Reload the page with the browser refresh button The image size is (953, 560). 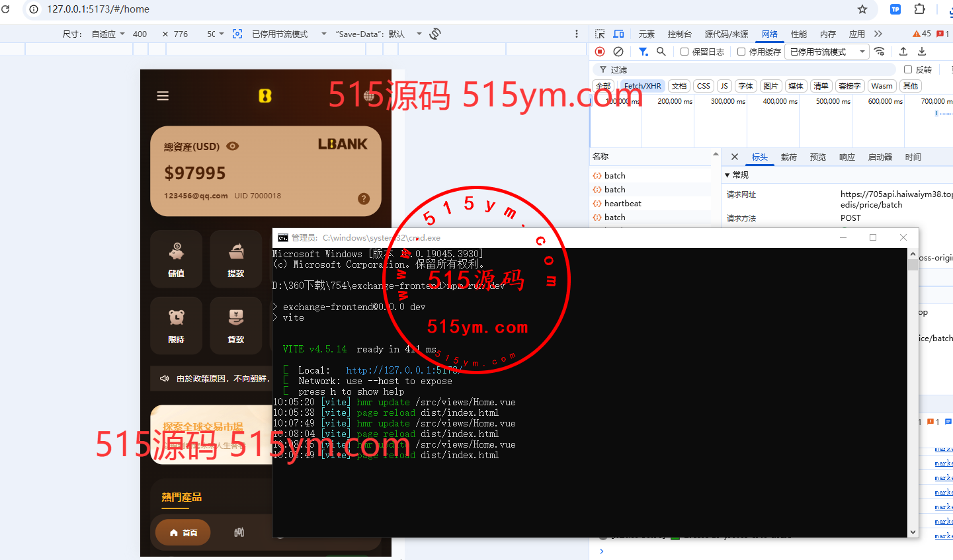[x=6, y=9]
